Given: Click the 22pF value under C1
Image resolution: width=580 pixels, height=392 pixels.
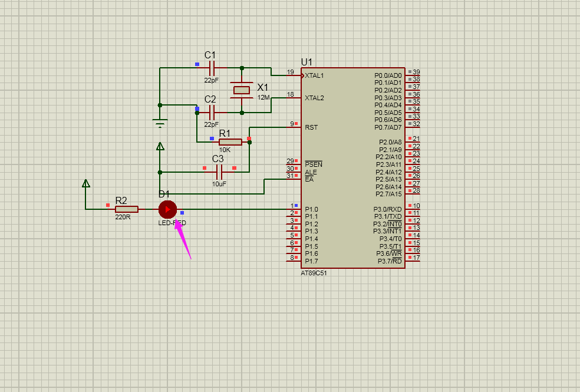Looking at the screenshot, I should tap(211, 80).
